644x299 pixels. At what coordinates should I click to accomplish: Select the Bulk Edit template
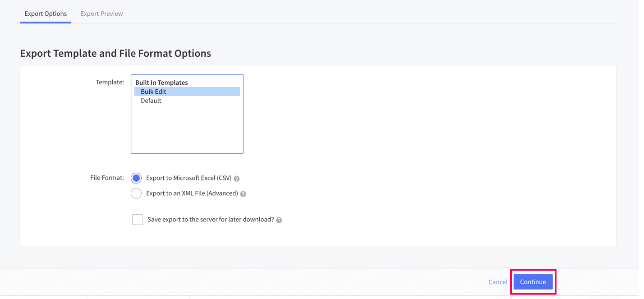click(x=153, y=92)
